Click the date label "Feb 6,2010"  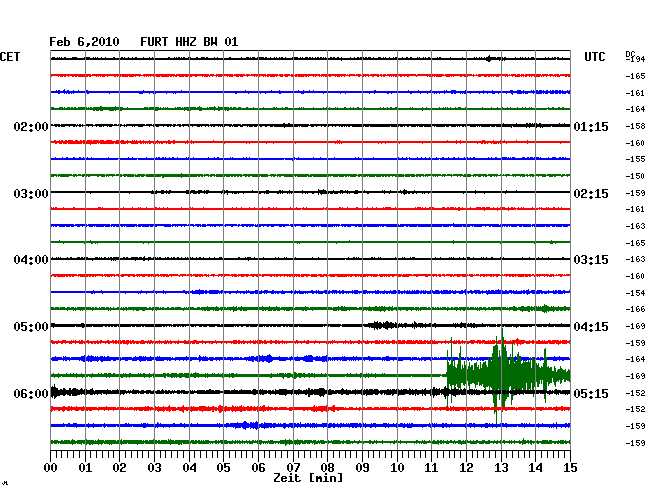click(84, 42)
